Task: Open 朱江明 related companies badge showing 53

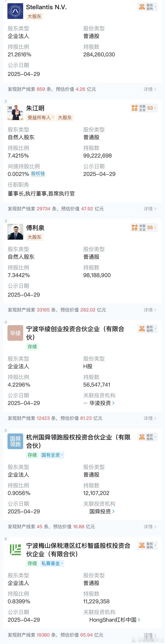Action: tap(144, 108)
